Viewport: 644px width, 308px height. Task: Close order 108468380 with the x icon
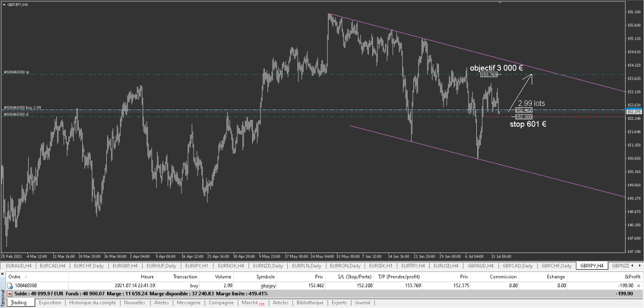[638, 286]
